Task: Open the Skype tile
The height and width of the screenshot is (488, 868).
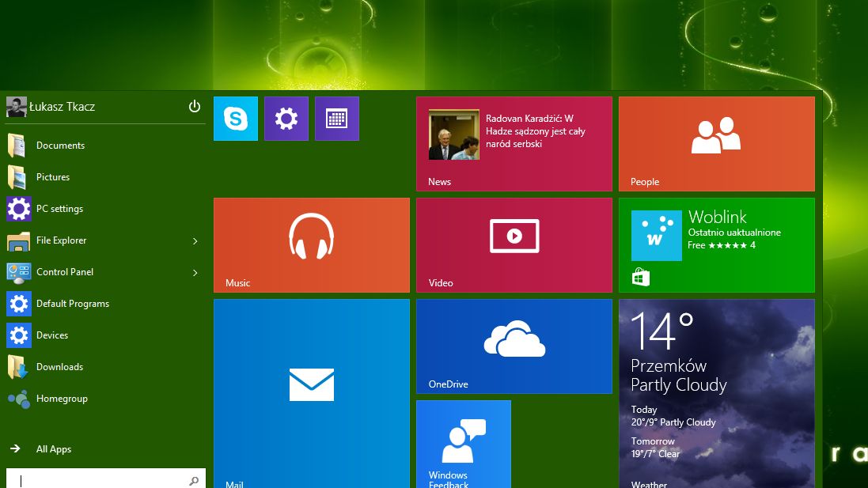Action: click(x=235, y=119)
